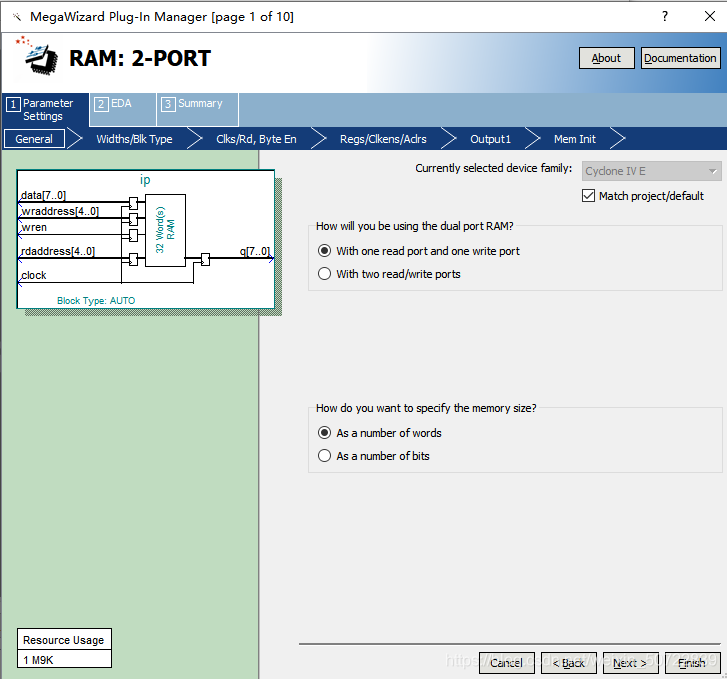Switch to the Summary tab
This screenshot has height=679, width=727.
point(198,109)
